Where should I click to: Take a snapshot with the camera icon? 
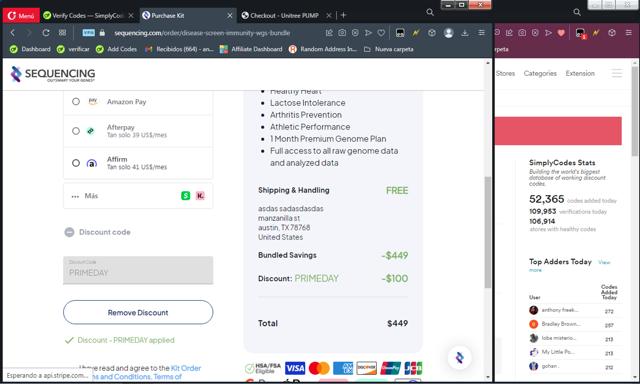342,33
